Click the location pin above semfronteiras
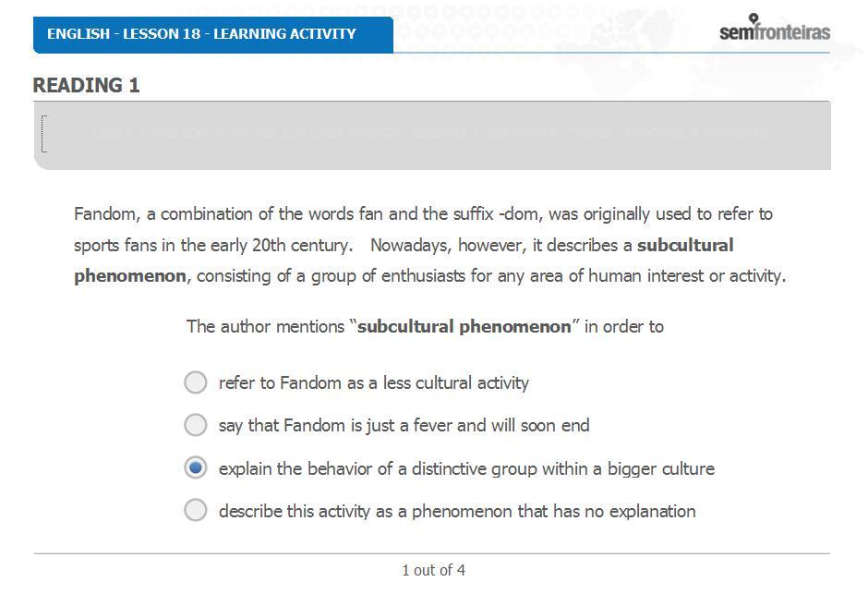Image resolution: width=868 pixels, height=606 pixels. point(753,19)
